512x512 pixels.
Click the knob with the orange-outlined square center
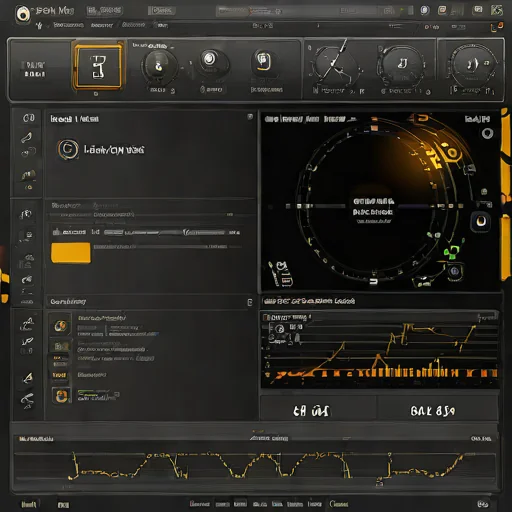[264, 61]
